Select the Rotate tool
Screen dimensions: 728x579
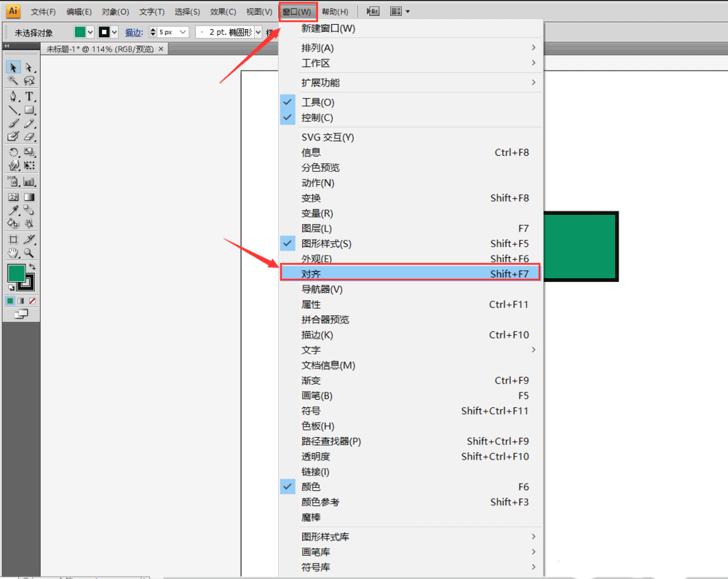(13, 152)
